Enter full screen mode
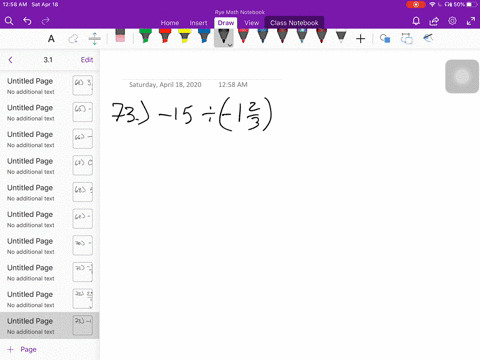Viewport: 480px width, 360px height. [471, 21]
